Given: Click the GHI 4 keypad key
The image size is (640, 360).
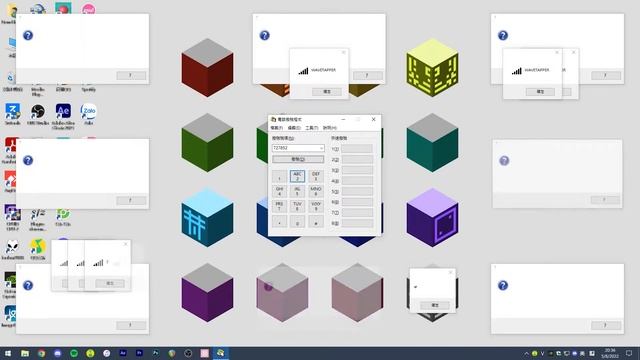Looking at the screenshot, I should click(279, 191).
